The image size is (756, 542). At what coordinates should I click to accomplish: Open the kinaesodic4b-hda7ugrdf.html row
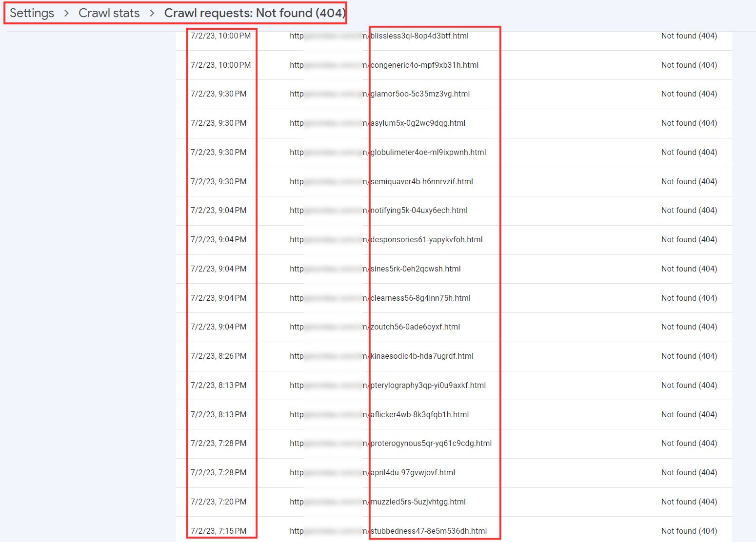click(x=454, y=356)
